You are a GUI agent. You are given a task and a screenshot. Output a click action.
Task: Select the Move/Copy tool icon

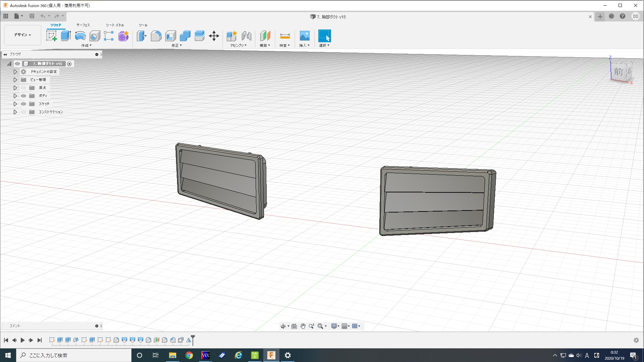[214, 36]
